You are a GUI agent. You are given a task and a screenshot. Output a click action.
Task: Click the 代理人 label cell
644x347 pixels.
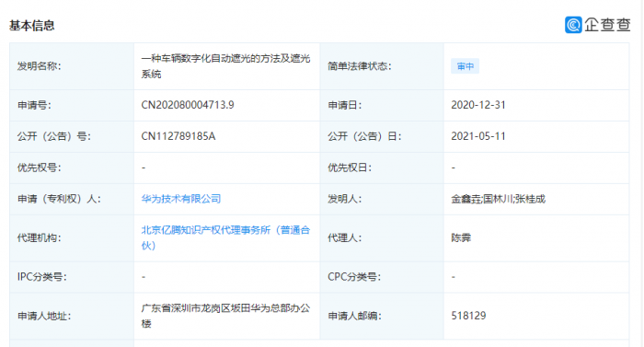[382, 237]
